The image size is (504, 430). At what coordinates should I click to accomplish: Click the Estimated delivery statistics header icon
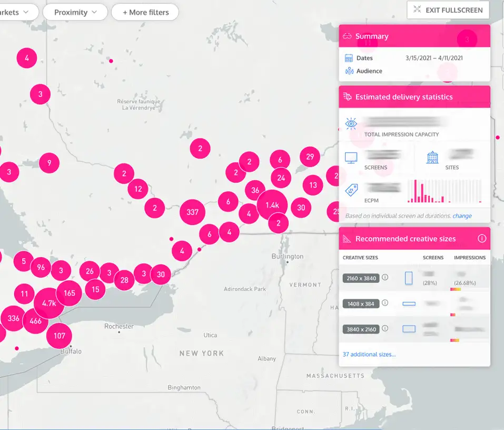(348, 96)
